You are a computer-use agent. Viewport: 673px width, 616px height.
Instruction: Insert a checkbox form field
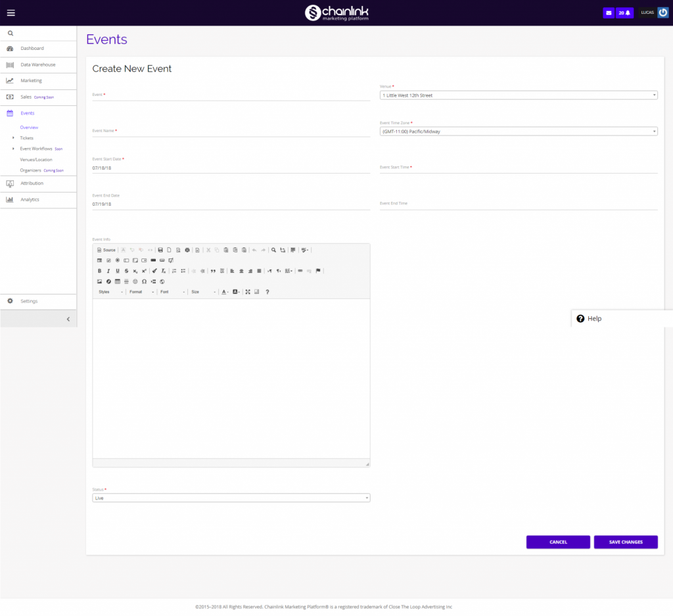tap(109, 260)
